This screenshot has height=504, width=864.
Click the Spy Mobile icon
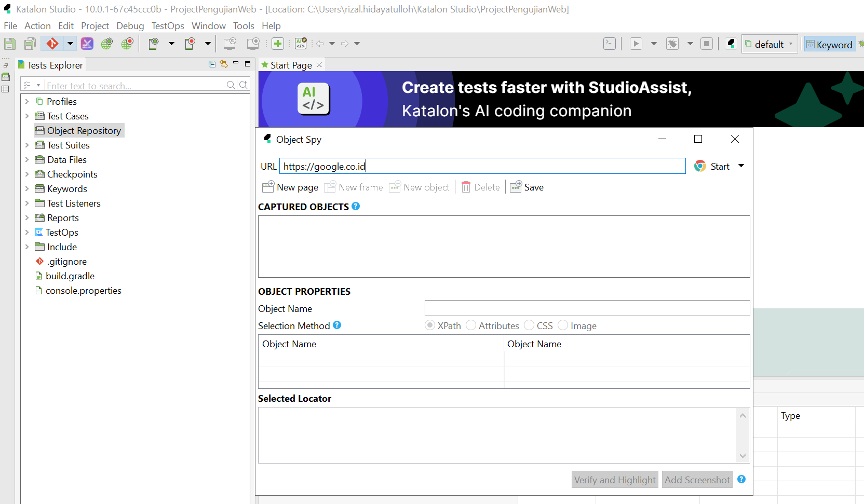coord(153,44)
